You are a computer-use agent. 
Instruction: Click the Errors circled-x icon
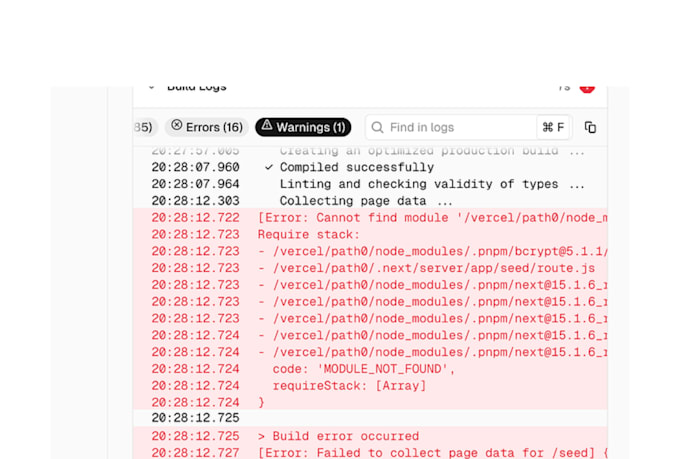click(177, 125)
